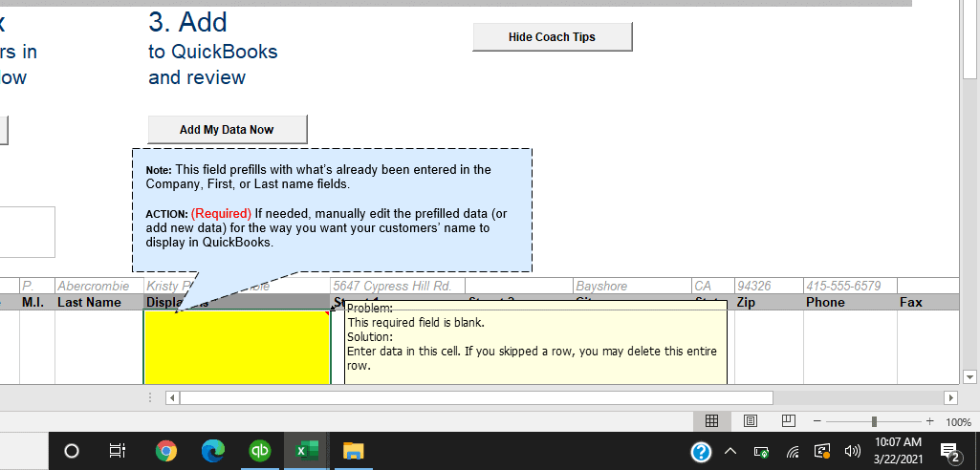
Task: Click the Hide Coach Tips button
Action: (553, 37)
